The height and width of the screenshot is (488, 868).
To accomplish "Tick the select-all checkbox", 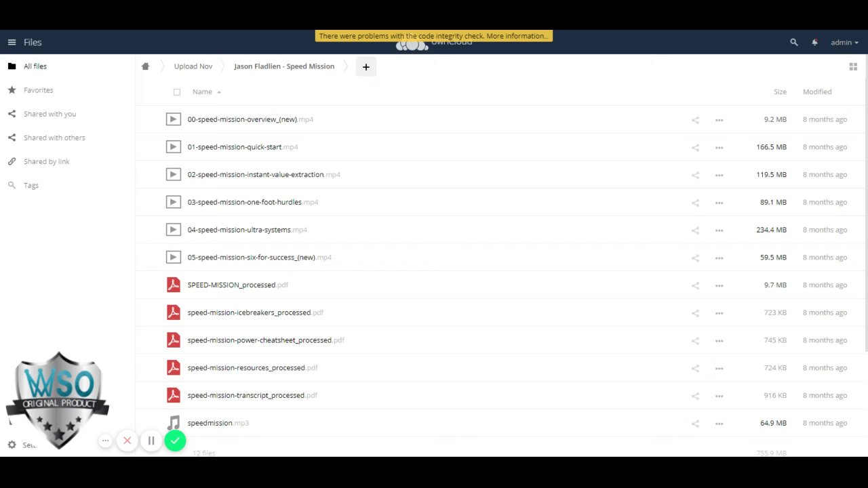I will tap(177, 92).
